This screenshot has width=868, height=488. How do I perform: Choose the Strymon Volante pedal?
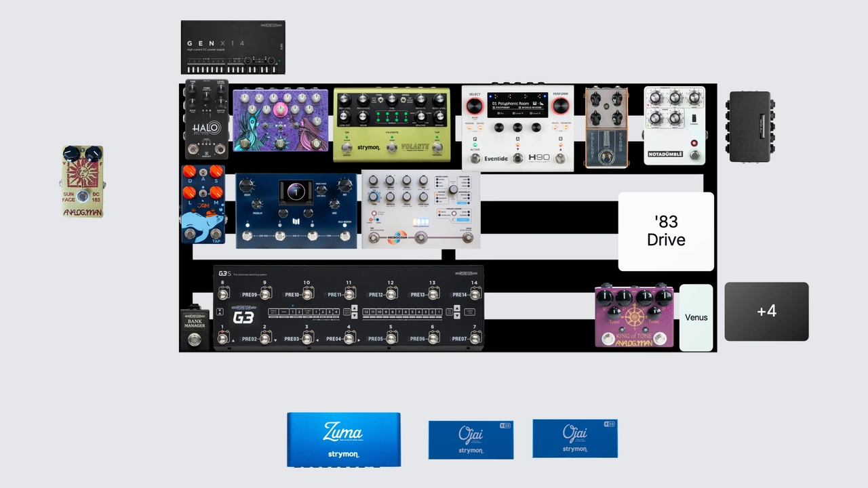[x=391, y=124]
